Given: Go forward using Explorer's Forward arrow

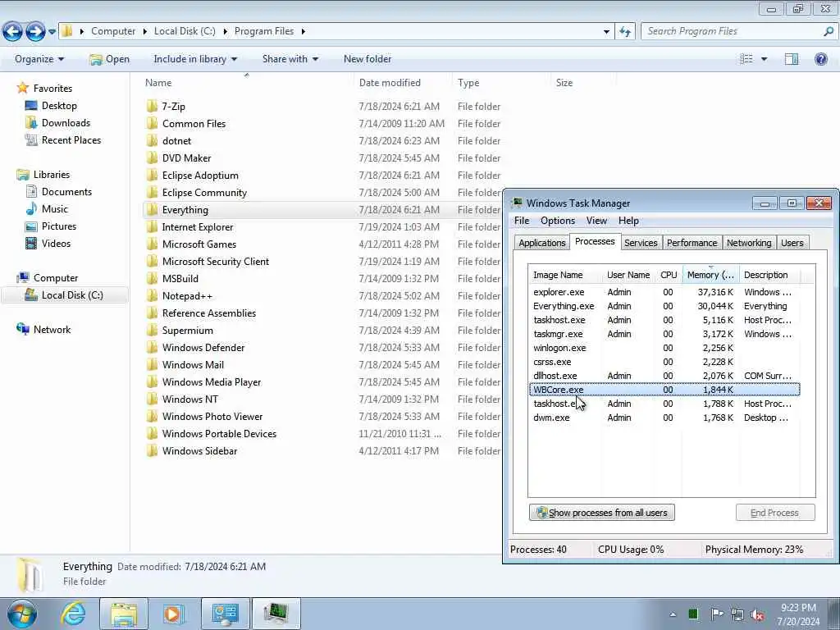Looking at the screenshot, I should coord(35,32).
